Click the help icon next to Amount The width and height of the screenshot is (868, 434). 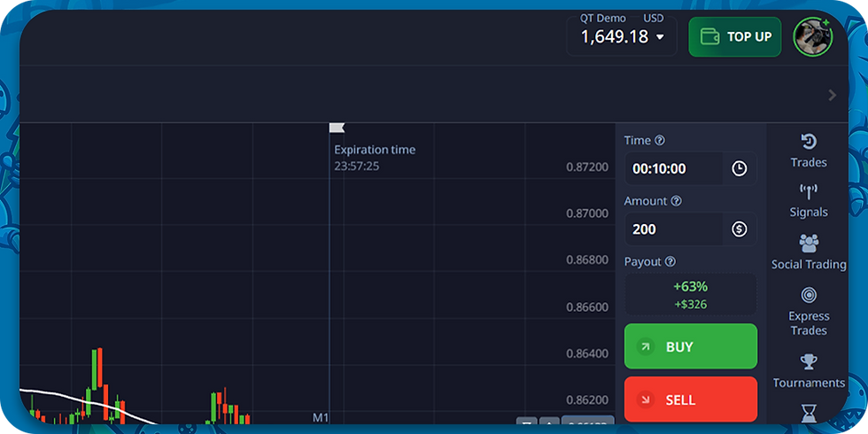(676, 201)
